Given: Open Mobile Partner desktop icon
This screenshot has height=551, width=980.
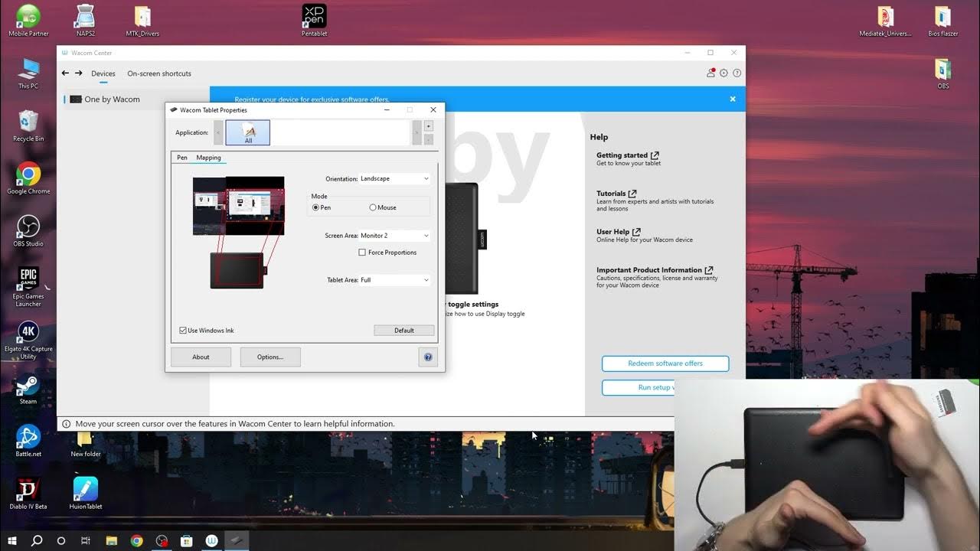Looking at the screenshot, I should pyautogui.click(x=28, y=20).
